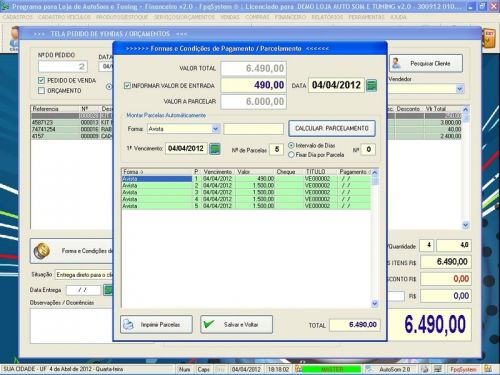Select the order item row with reference 4157
Viewport: 500px width, 375px height.
[x=72, y=136]
